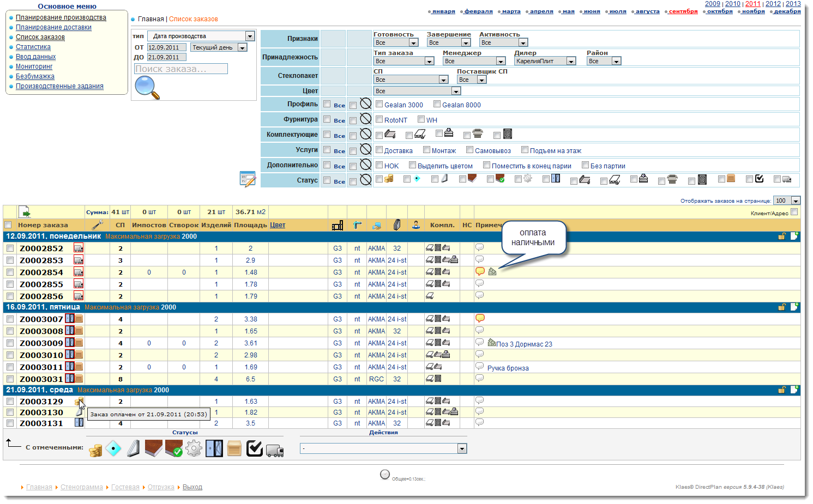The width and height of the screenshot is (813, 504).
Task: Click the profile column icon in header
Action: 338,224
